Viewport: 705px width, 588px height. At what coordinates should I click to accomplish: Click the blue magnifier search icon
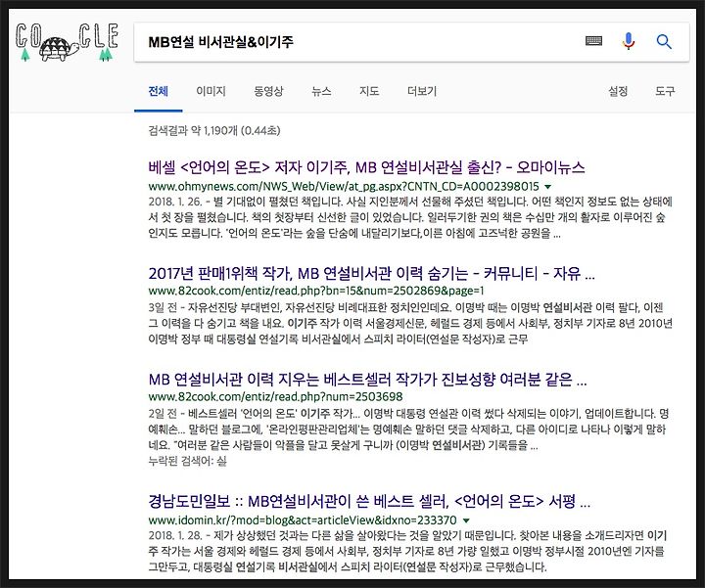tap(664, 42)
